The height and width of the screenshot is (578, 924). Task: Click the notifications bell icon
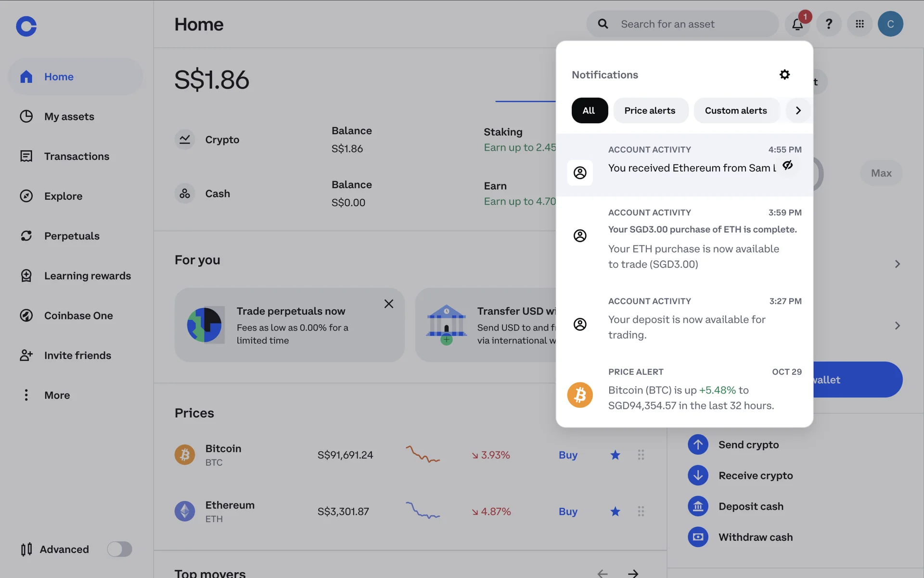[x=797, y=24]
